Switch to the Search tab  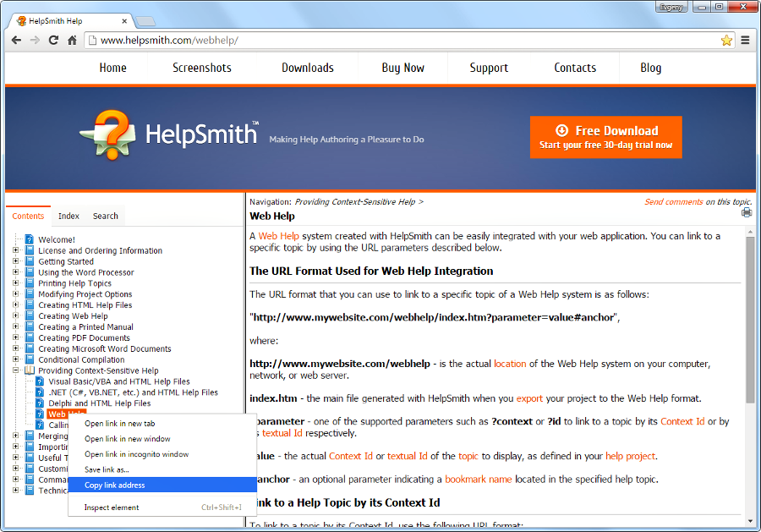[x=106, y=216]
